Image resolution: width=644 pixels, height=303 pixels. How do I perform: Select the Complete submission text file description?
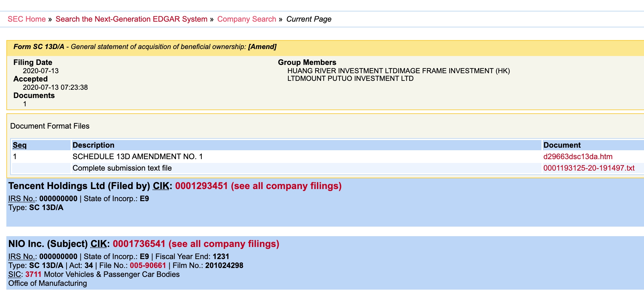122,168
